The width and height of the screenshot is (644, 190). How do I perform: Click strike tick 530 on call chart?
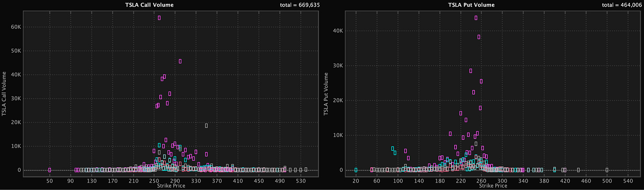point(301,181)
